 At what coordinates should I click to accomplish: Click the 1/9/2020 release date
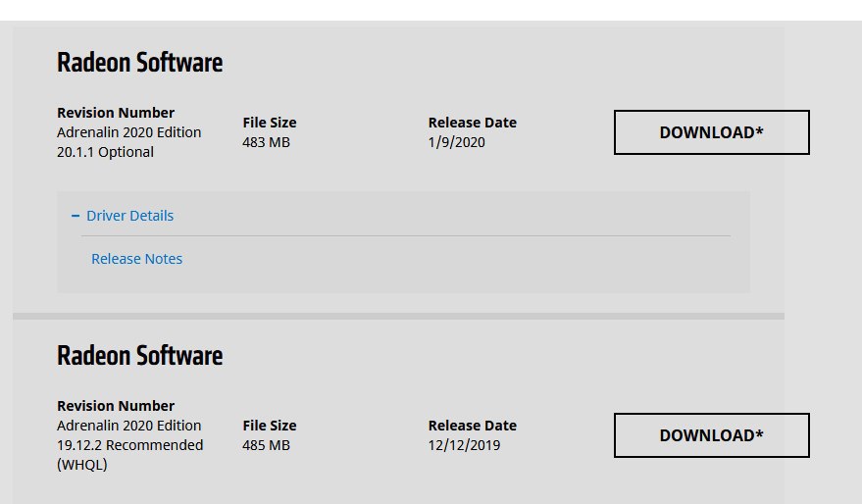click(x=456, y=142)
